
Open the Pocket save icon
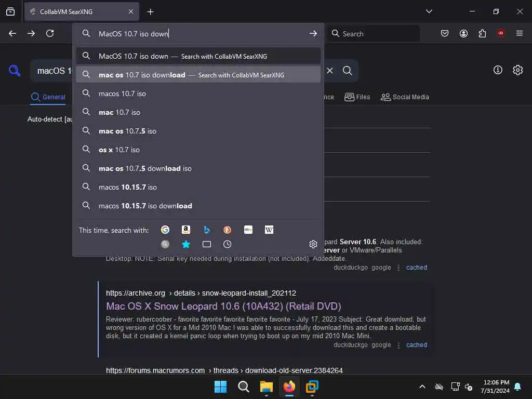(445, 33)
